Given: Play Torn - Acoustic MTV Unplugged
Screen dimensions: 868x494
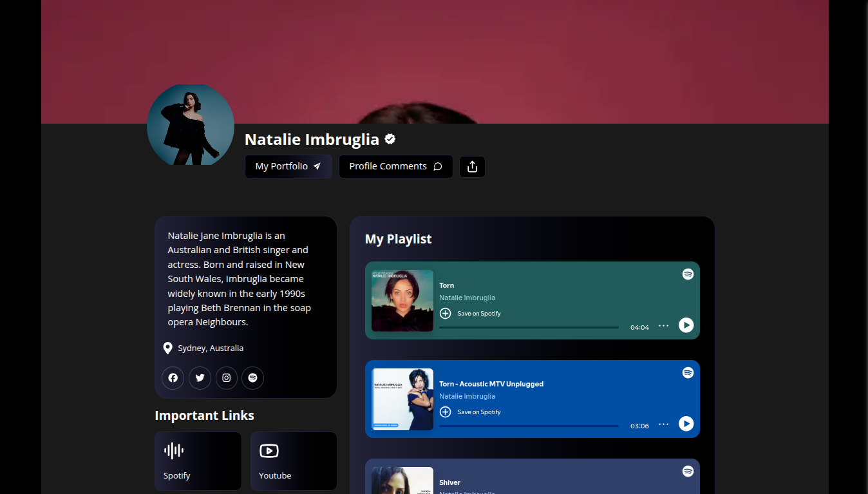Looking at the screenshot, I should pyautogui.click(x=686, y=424).
